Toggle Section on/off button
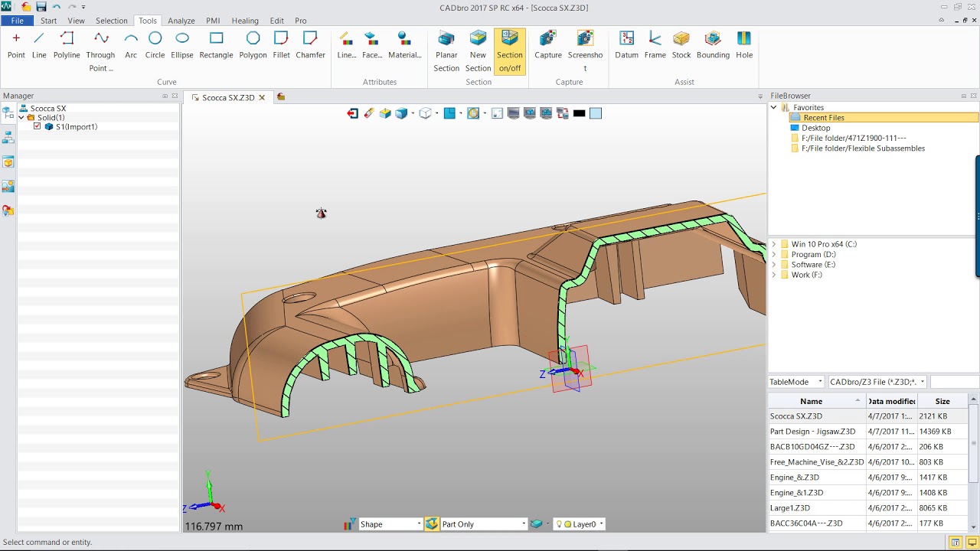Viewport: 980px width, 551px height. pos(509,52)
